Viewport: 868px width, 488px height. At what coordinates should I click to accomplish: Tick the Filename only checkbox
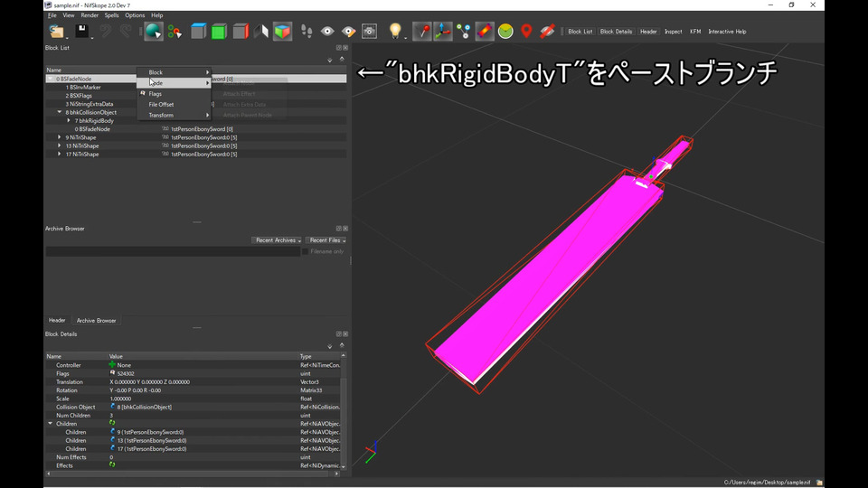coord(305,251)
